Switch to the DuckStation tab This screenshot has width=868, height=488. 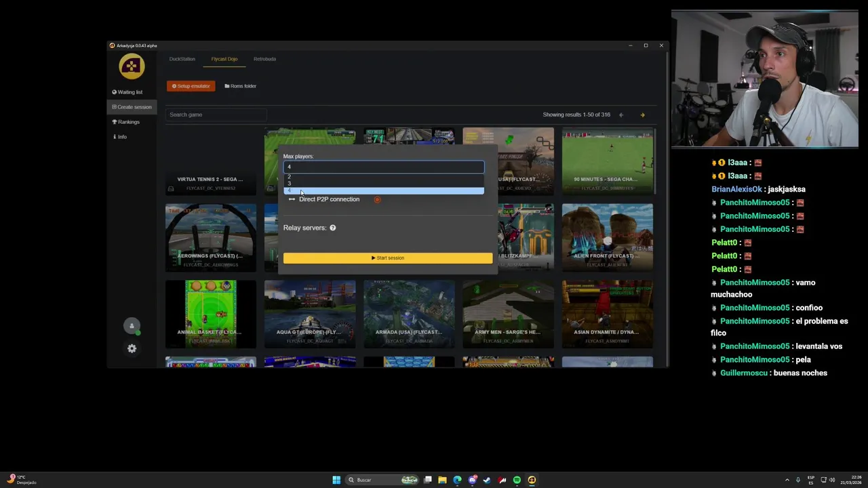(x=182, y=59)
